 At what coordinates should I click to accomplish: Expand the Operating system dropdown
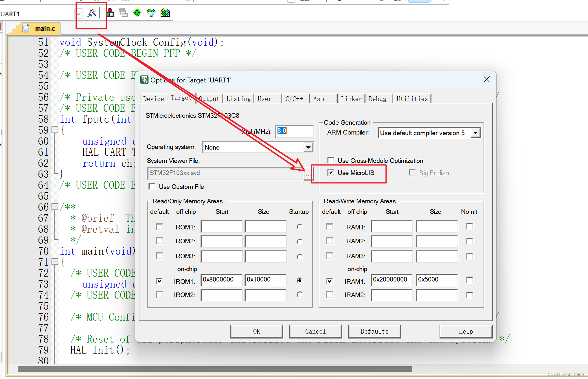(x=308, y=147)
